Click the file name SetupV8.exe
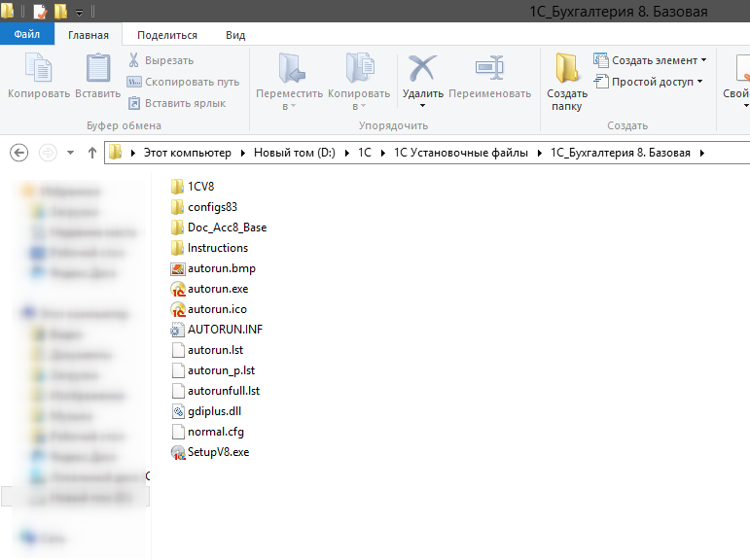 [219, 452]
